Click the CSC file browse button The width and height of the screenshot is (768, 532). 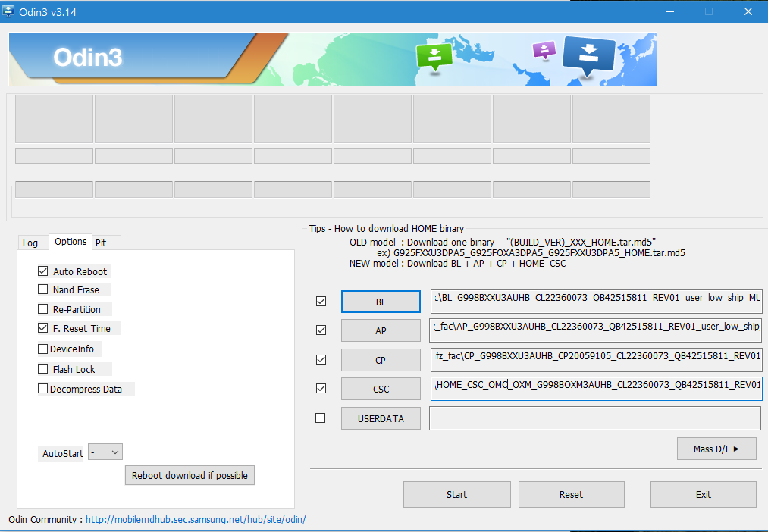[x=381, y=389]
